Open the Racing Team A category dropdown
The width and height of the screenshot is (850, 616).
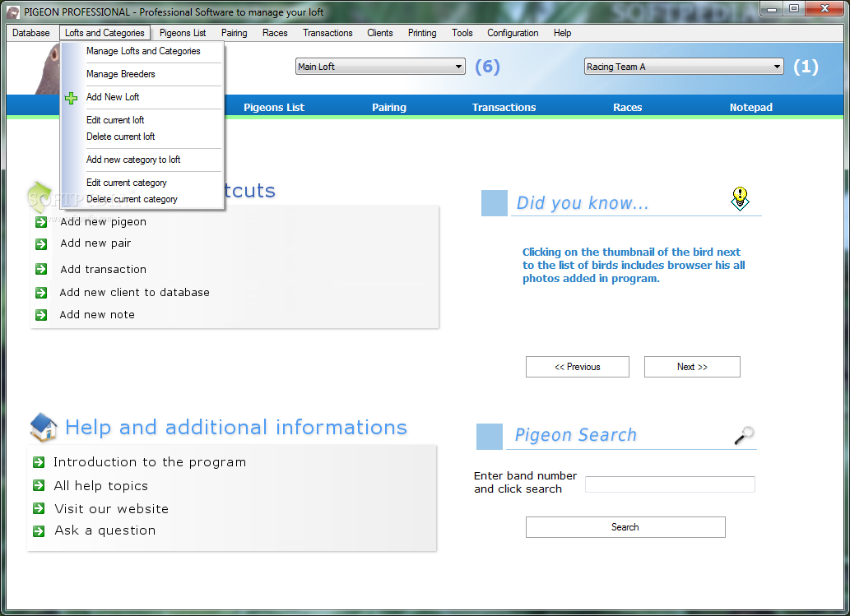point(684,67)
